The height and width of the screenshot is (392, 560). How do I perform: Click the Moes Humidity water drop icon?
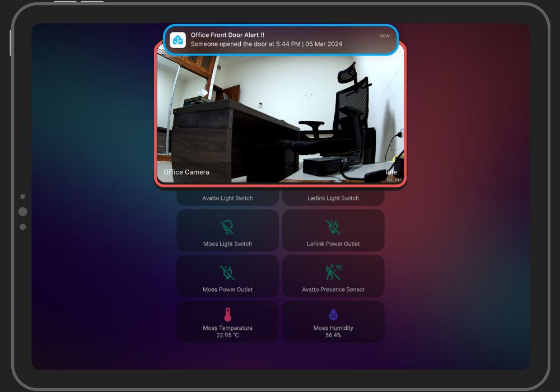click(333, 315)
